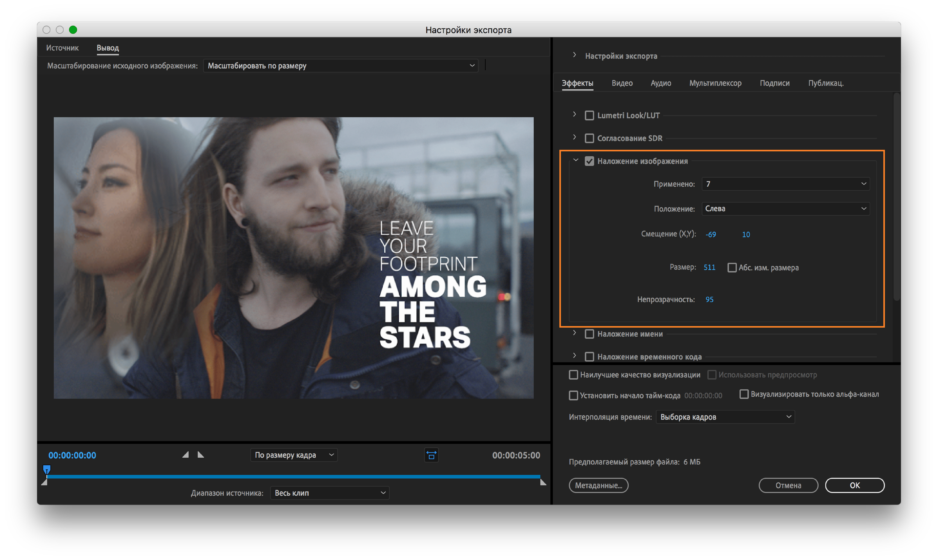
Task: Switch to the Источник tab
Action: tap(62, 47)
